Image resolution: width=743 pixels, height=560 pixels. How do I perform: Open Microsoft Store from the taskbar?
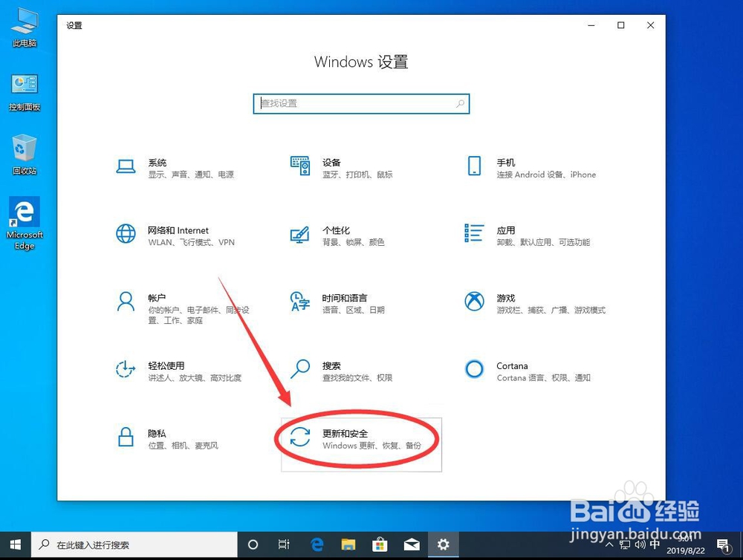click(380, 545)
